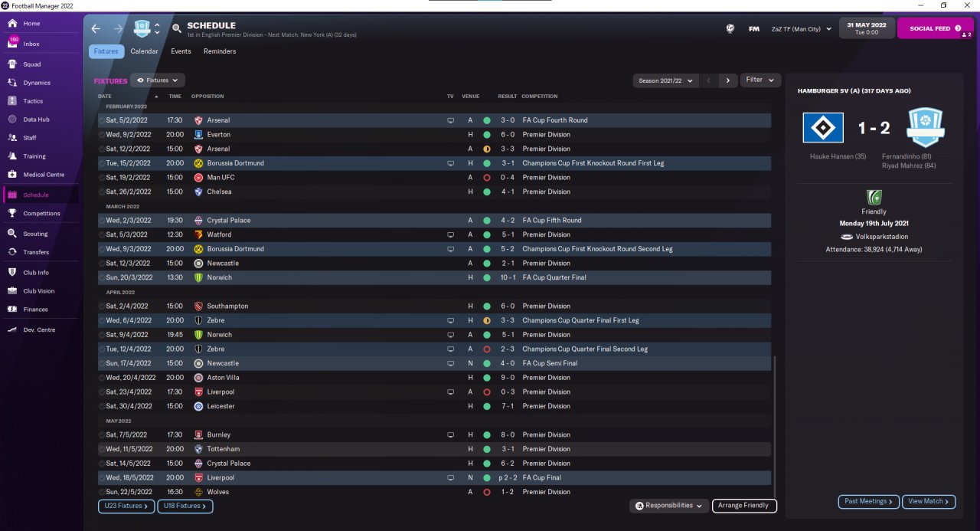Click the fixtures list vertical scrollbar

pos(774,426)
